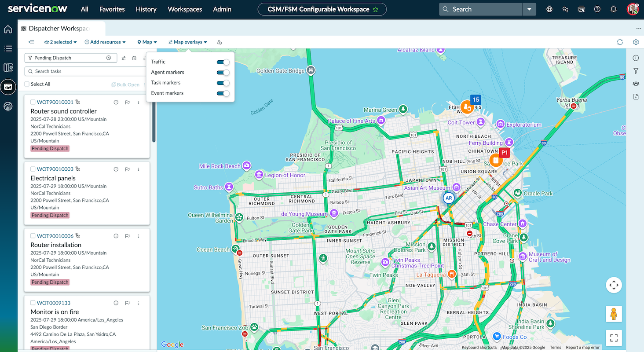Open the user profile avatar
This screenshot has width=644, height=352.
[x=633, y=9]
